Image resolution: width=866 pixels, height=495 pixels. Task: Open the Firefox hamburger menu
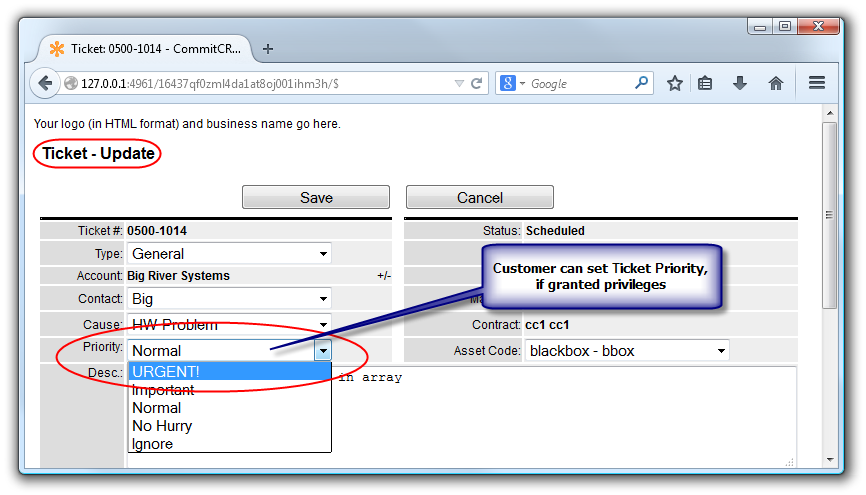click(x=817, y=84)
